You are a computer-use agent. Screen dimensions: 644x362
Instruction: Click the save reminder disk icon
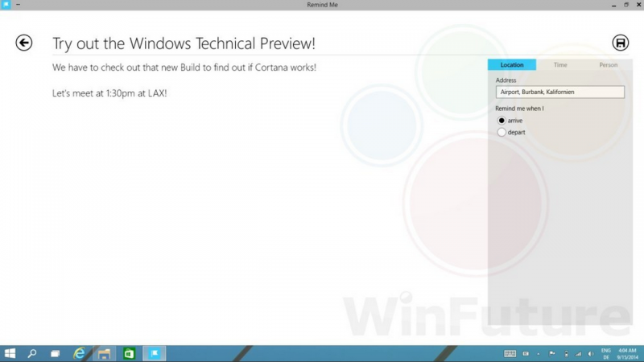(620, 43)
